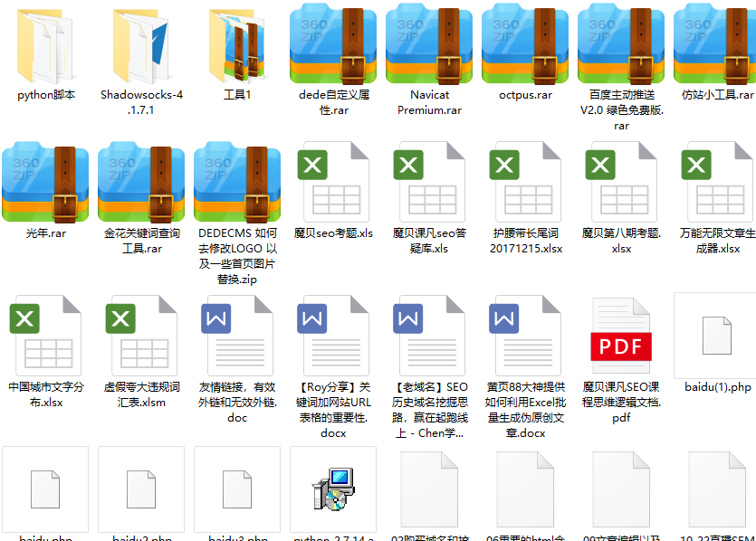
Task: Click the file name '魔贝课凡SEO课程思维逻辑文档.pdf'
Action: [x=621, y=403]
